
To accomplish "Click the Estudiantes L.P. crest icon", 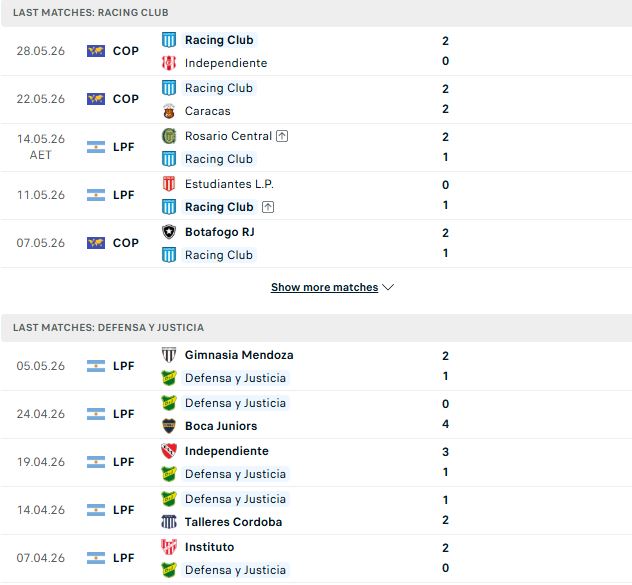I will (x=168, y=184).
